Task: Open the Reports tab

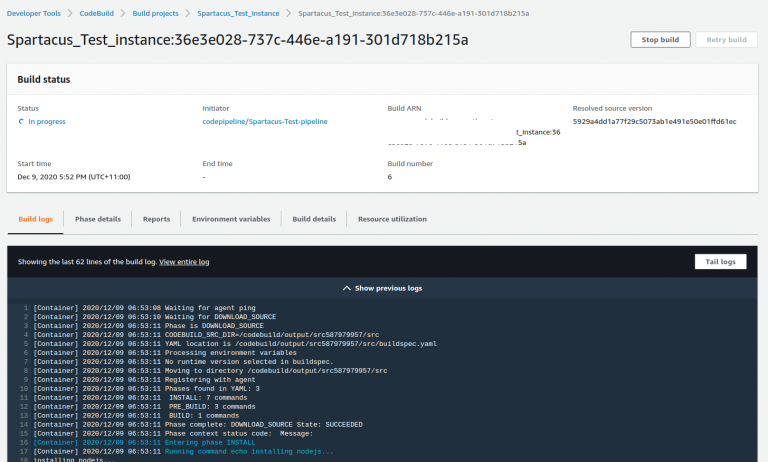Action: 156,219
